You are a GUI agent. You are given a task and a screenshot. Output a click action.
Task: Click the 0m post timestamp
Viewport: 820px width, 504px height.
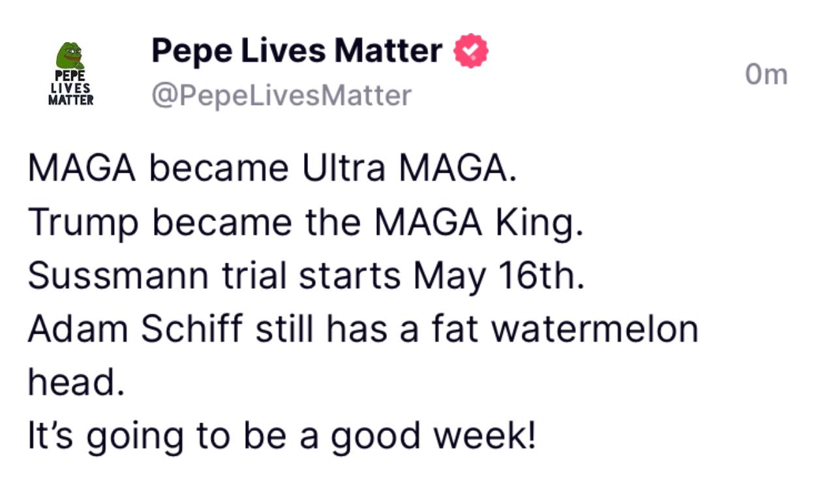(x=766, y=74)
